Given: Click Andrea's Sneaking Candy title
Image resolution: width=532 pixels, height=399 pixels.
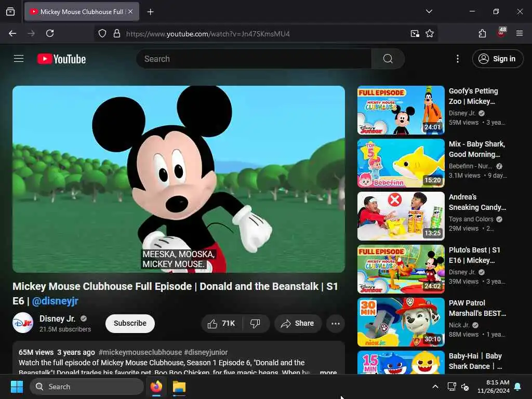Looking at the screenshot, I should 477,202.
